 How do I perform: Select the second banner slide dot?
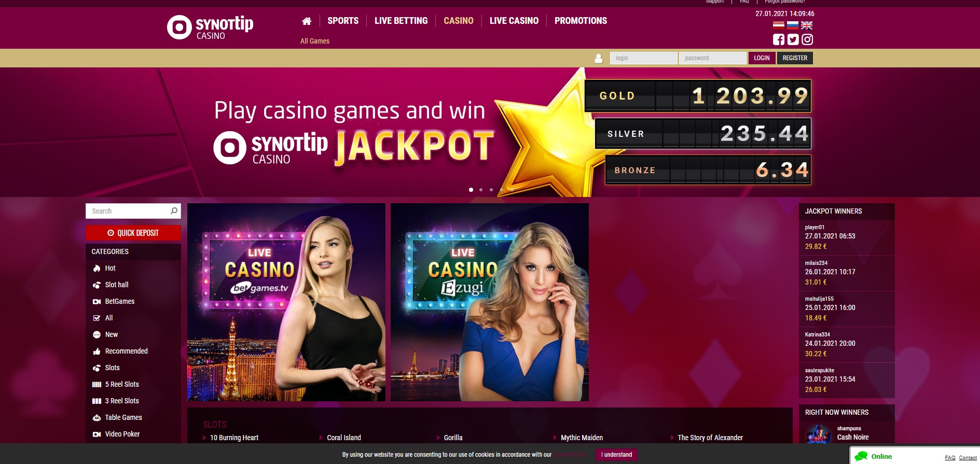tap(481, 190)
